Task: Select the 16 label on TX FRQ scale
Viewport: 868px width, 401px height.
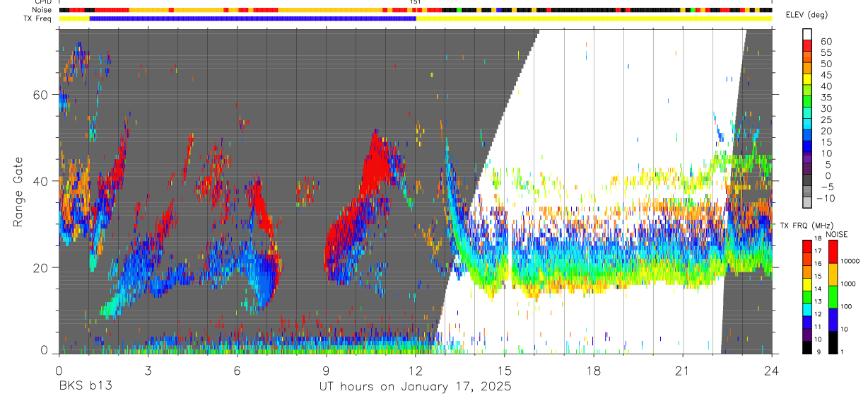Action: [818, 265]
